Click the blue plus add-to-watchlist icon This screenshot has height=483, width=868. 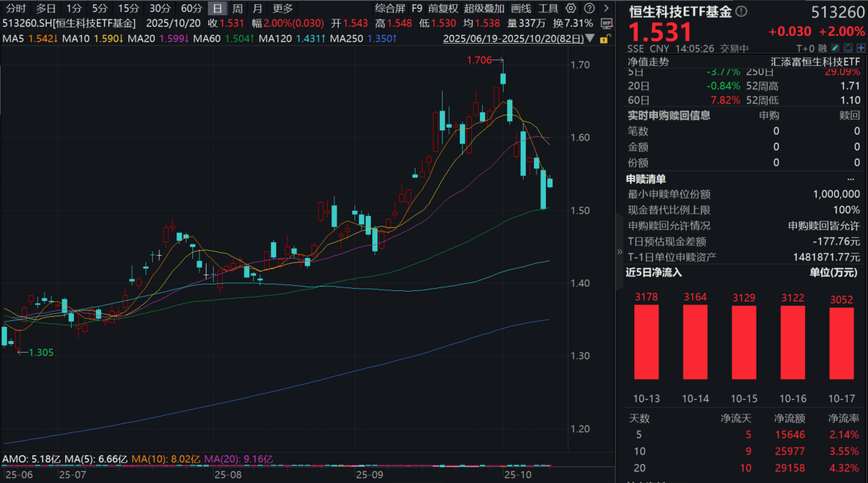tap(862, 48)
